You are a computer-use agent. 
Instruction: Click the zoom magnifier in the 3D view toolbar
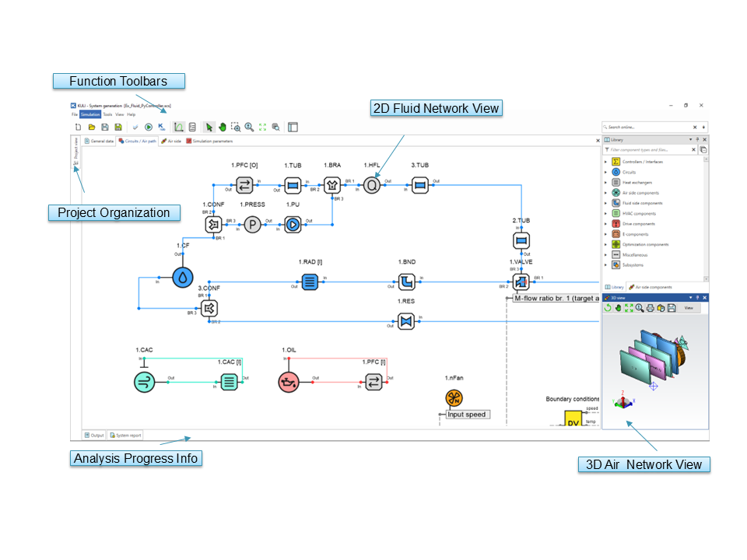point(640,308)
